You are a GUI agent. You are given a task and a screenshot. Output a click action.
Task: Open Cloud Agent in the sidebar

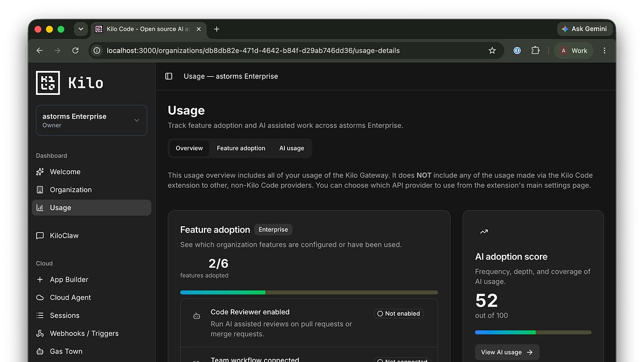tap(91, 298)
